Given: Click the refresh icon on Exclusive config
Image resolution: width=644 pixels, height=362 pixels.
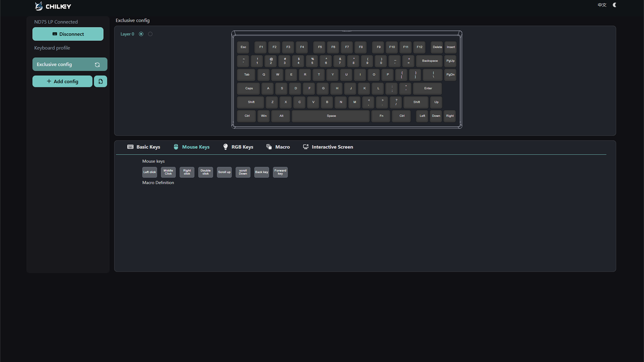Looking at the screenshot, I should tap(97, 65).
